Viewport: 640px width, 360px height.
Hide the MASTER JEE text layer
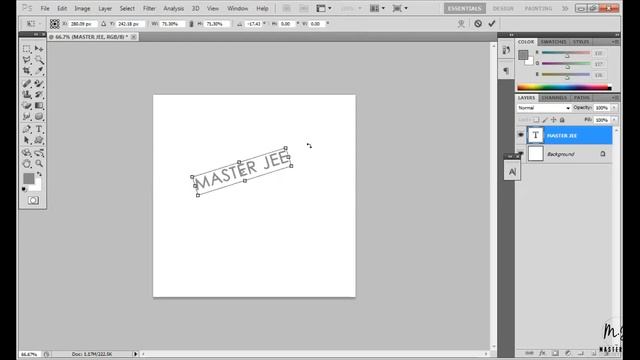click(x=521, y=135)
